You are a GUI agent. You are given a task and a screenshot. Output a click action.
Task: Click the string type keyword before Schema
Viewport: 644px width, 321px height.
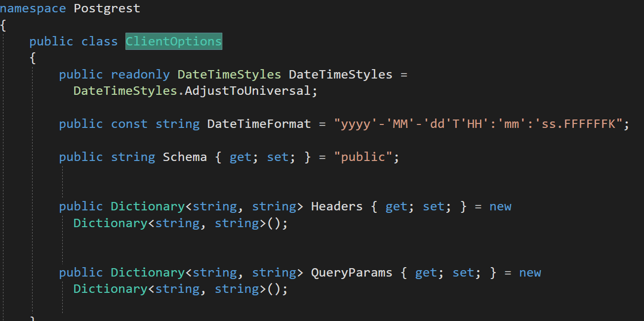133,157
